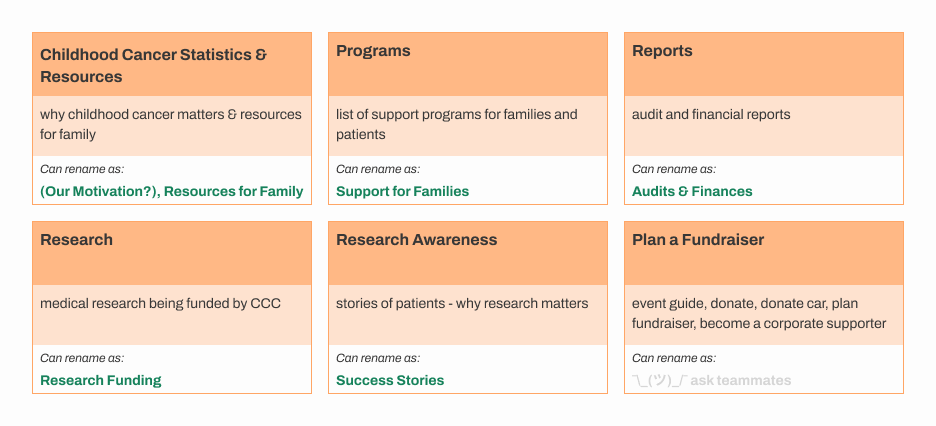Viewport: 936px width, 426px height.
Task: Click 'Can rename as:' label in Reports card
Action: tap(674, 169)
